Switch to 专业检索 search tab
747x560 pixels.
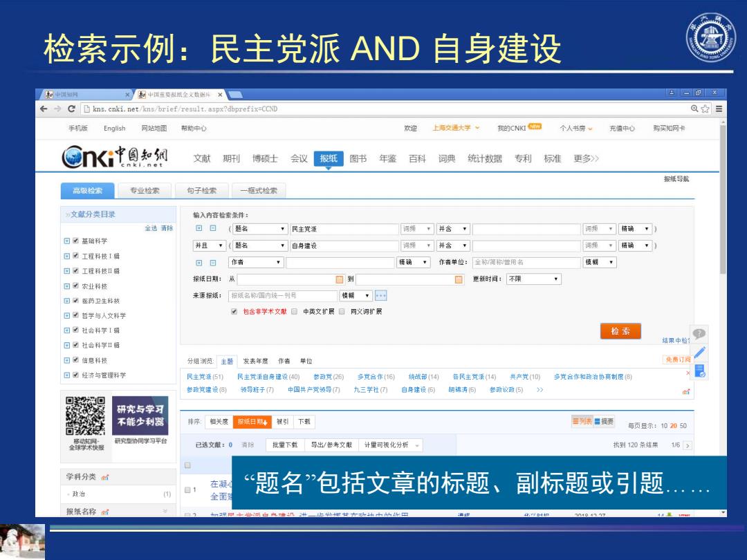pyautogui.click(x=145, y=191)
